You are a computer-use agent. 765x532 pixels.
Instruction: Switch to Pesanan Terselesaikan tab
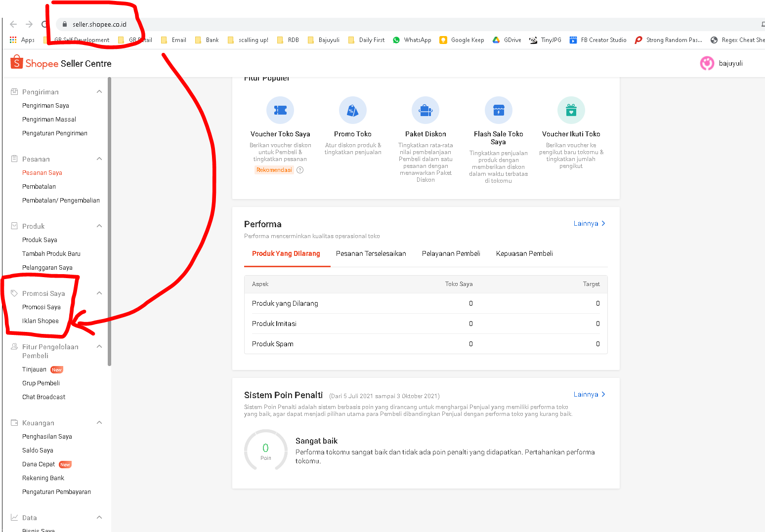point(371,253)
